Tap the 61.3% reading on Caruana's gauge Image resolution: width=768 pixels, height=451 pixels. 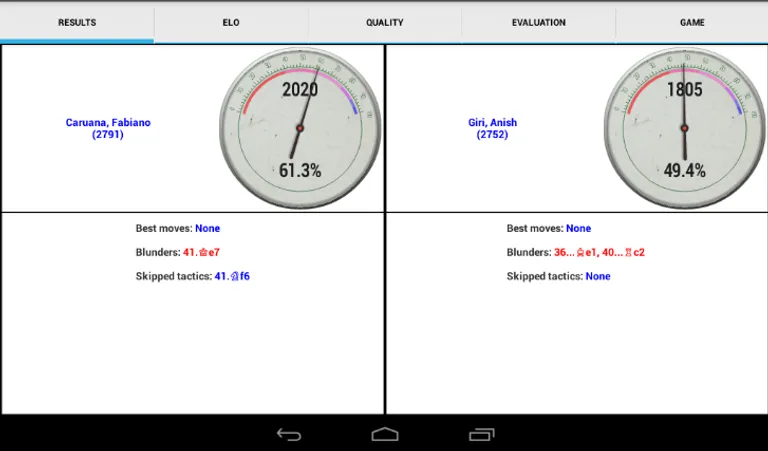click(x=300, y=171)
